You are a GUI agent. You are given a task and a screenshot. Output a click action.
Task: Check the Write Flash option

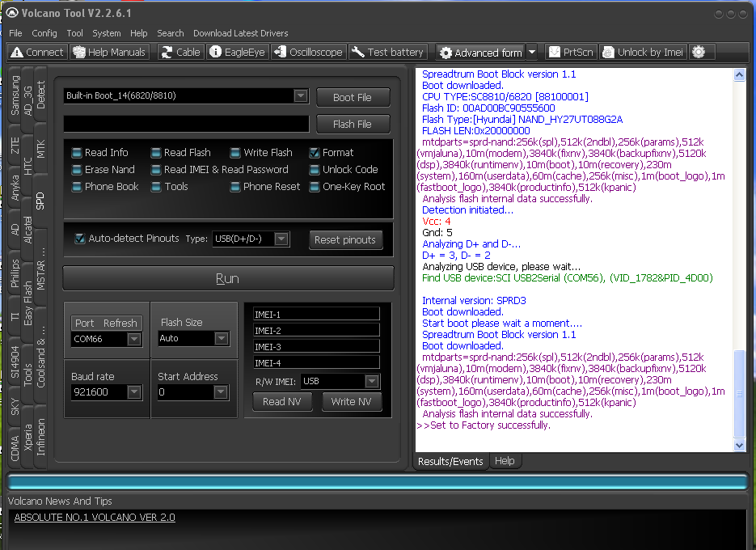pyautogui.click(x=235, y=153)
